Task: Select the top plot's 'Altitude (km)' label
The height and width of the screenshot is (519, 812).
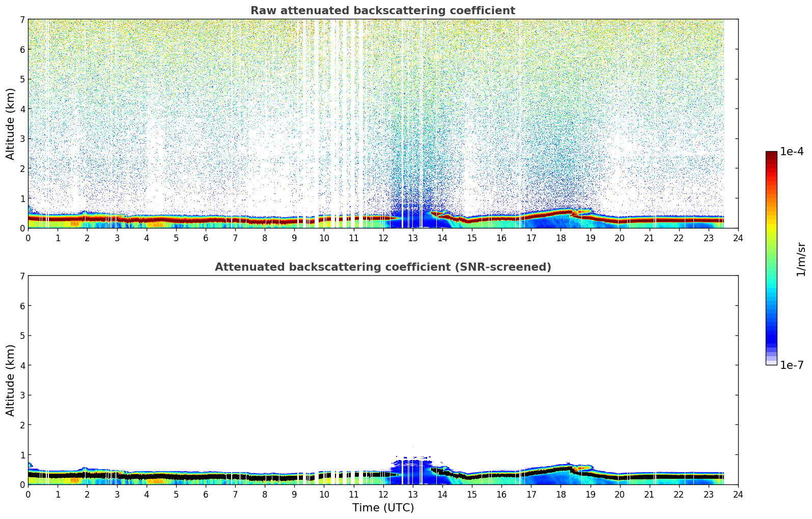Action: (11, 124)
